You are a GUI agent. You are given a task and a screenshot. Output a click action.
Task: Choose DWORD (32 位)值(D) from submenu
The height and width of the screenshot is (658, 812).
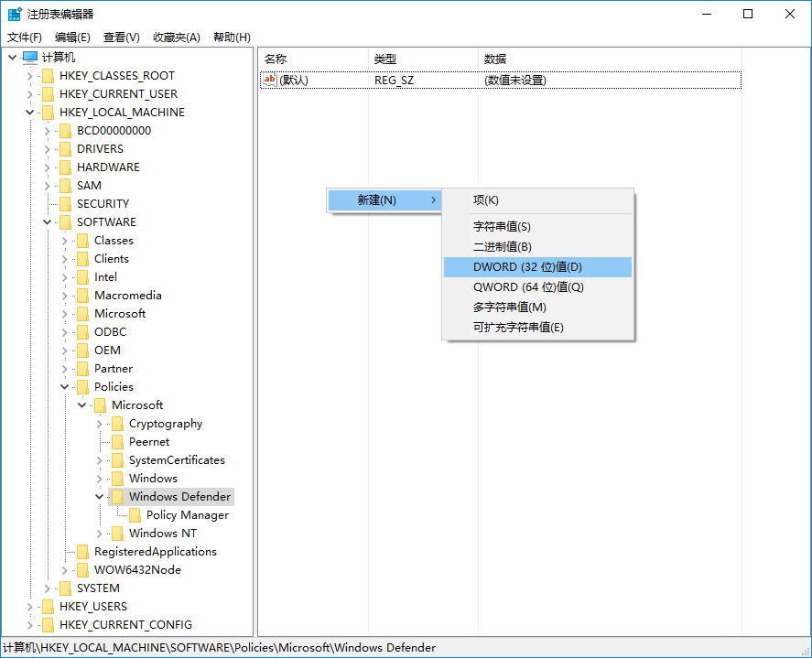click(x=537, y=267)
